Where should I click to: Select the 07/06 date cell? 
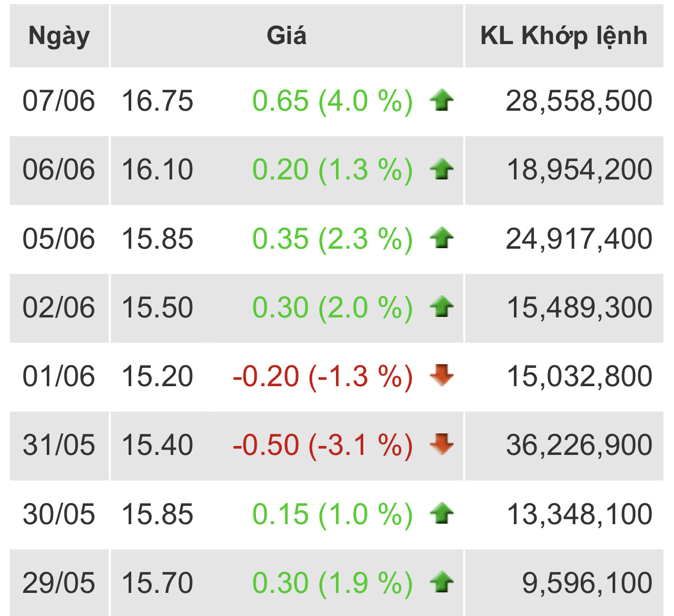pyautogui.click(x=59, y=101)
